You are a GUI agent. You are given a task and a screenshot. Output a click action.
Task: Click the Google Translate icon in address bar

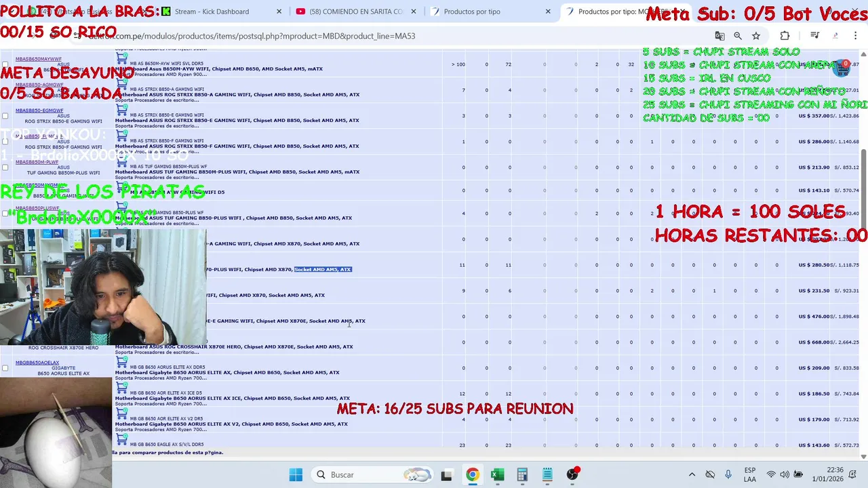(719, 36)
